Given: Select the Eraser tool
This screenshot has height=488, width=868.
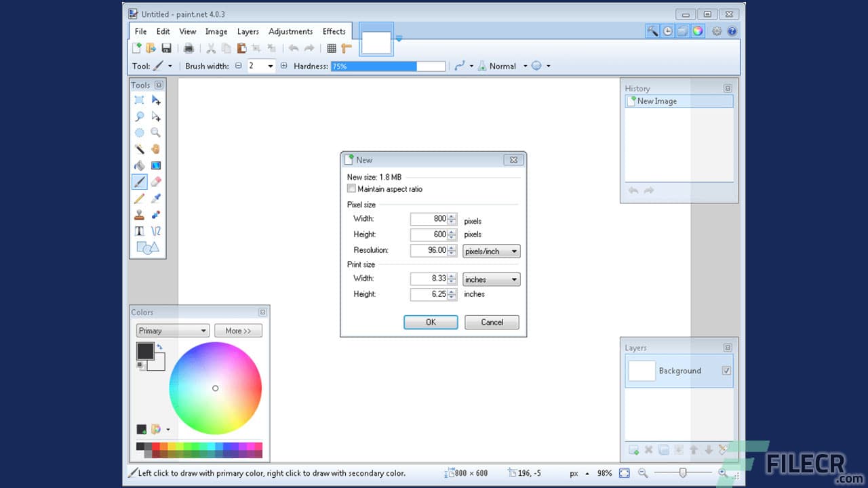Looking at the screenshot, I should [156, 181].
